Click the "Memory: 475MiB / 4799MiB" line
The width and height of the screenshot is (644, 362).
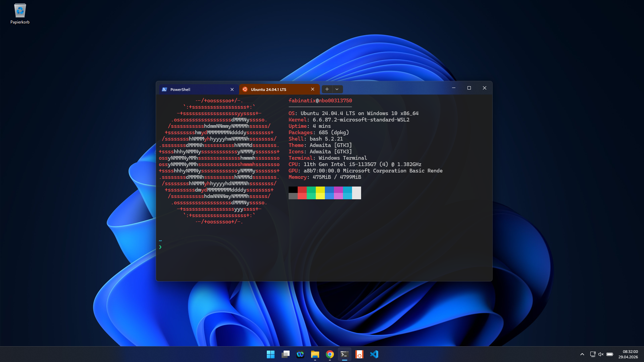pyautogui.click(x=325, y=177)
